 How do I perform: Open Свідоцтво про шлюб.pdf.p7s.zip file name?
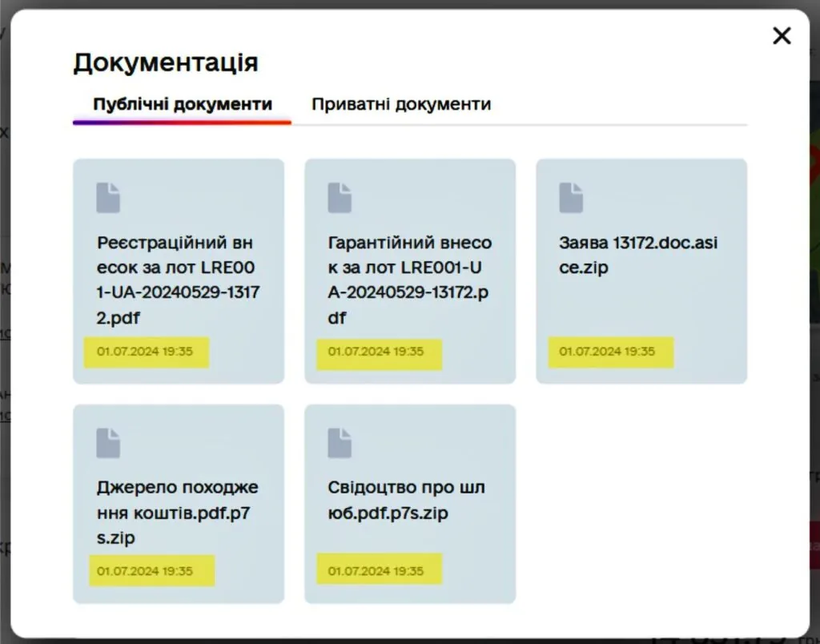click(x=406, y=500)
